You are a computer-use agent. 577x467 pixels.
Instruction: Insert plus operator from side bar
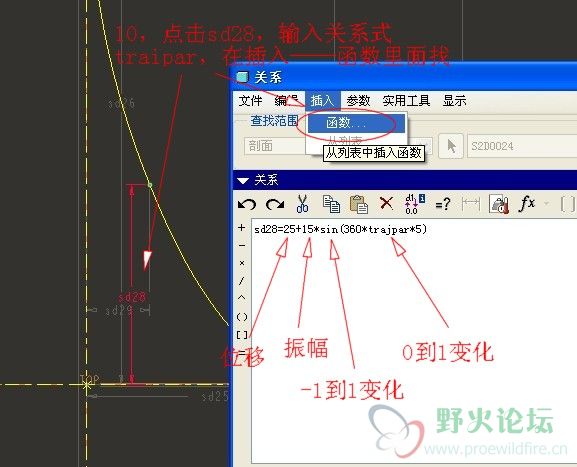(x=241, y=228)
